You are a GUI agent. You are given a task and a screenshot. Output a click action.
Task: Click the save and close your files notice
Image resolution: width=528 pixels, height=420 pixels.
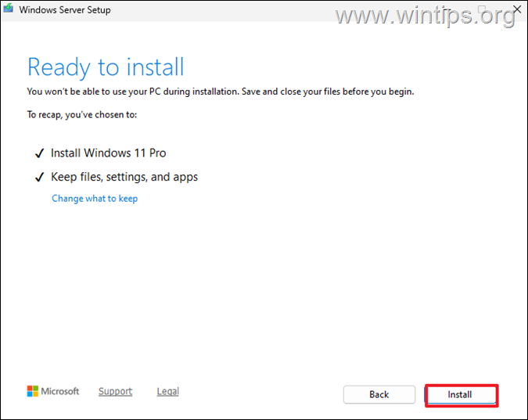point(221,92)
